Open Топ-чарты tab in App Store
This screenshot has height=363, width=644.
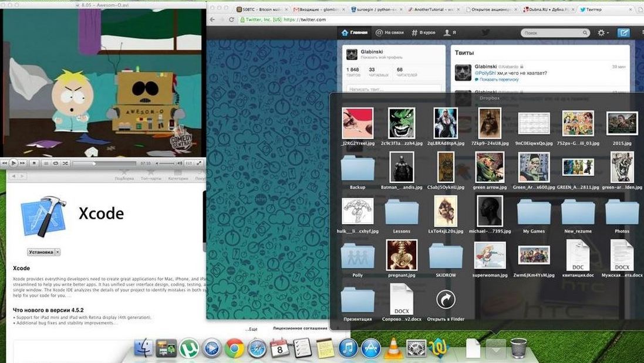pyautogui.click(x=151, y=176)
